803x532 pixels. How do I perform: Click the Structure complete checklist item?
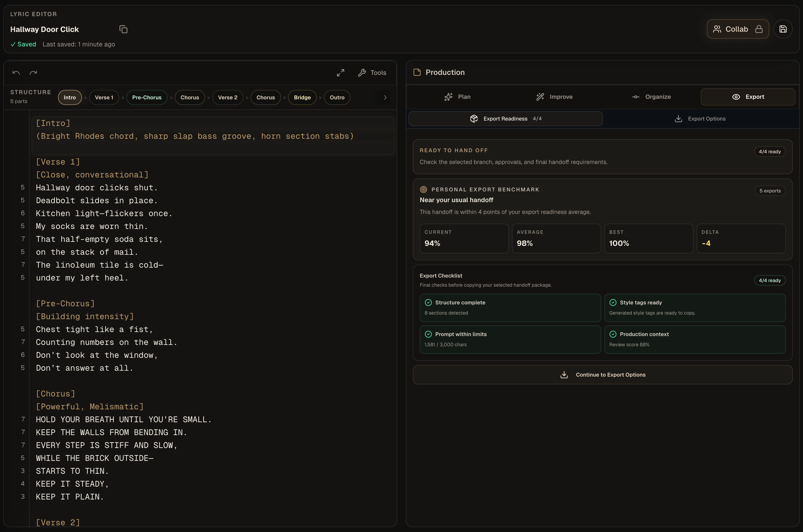pos(510,308)
